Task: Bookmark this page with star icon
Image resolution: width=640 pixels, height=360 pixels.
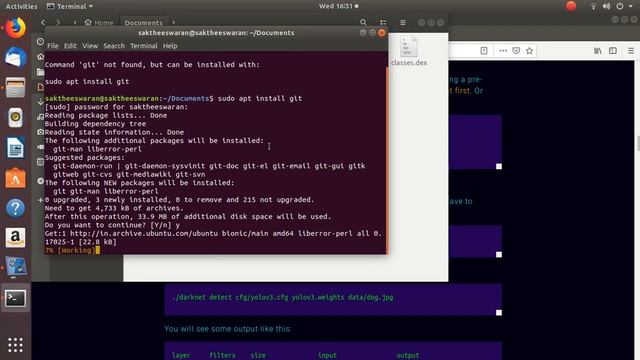Action: 529,51
